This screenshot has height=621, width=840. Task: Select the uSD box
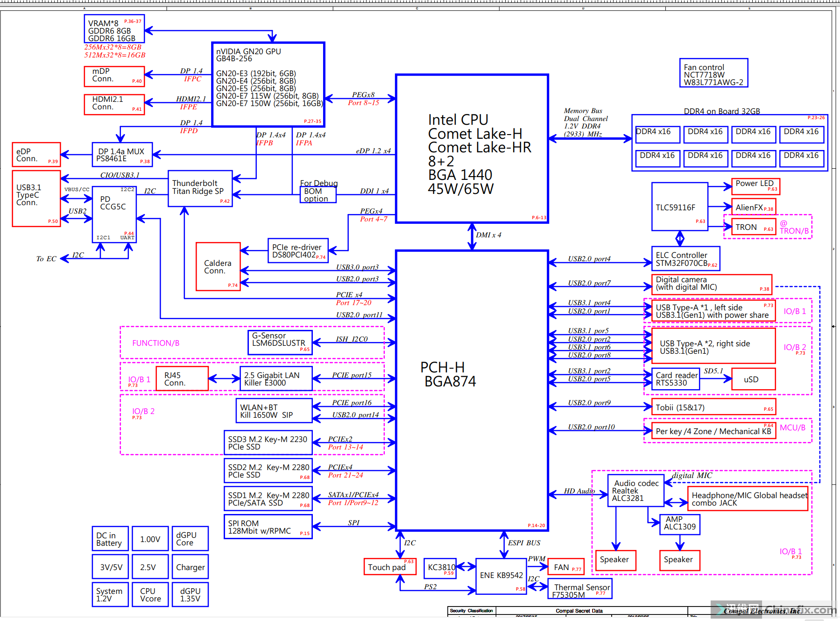pos(754,378)
